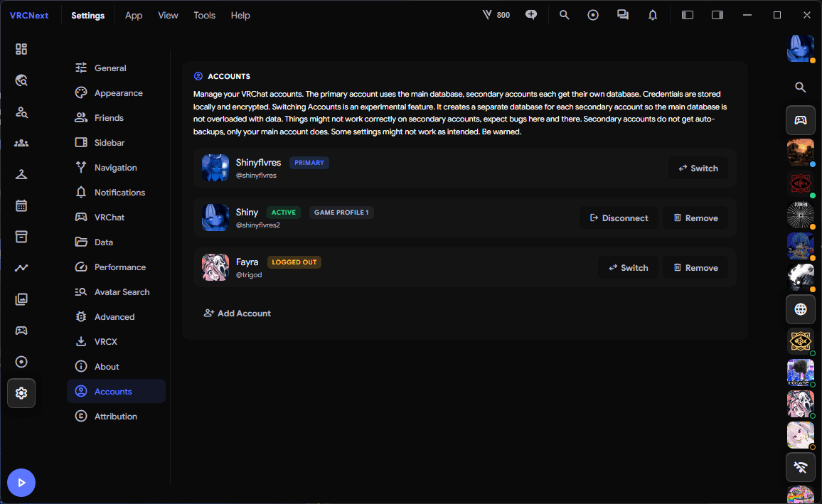The image size is (822, 504).
Task: Click the VRChat credits 800 indicator
Action: click(496, 15)
